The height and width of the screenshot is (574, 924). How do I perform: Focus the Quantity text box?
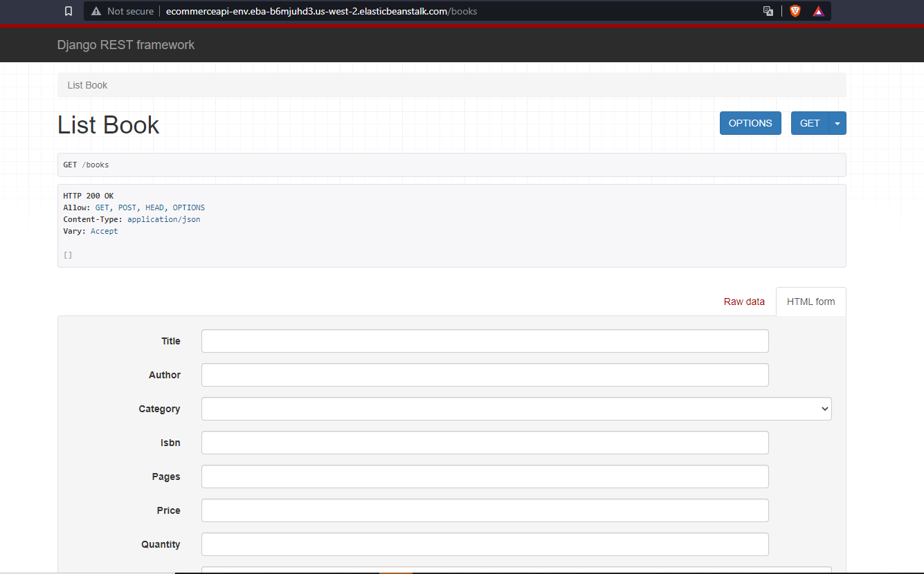pyautogui.click(x=484, y=544)
